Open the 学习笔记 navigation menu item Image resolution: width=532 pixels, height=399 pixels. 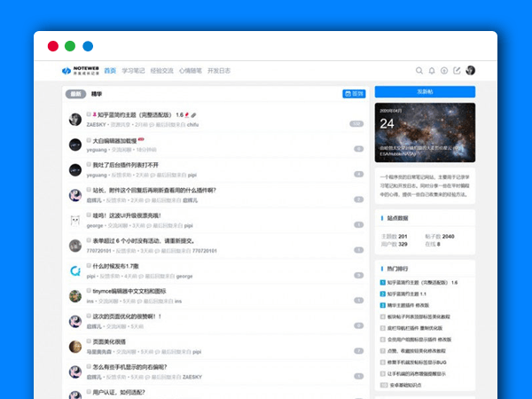pos(133,71)
